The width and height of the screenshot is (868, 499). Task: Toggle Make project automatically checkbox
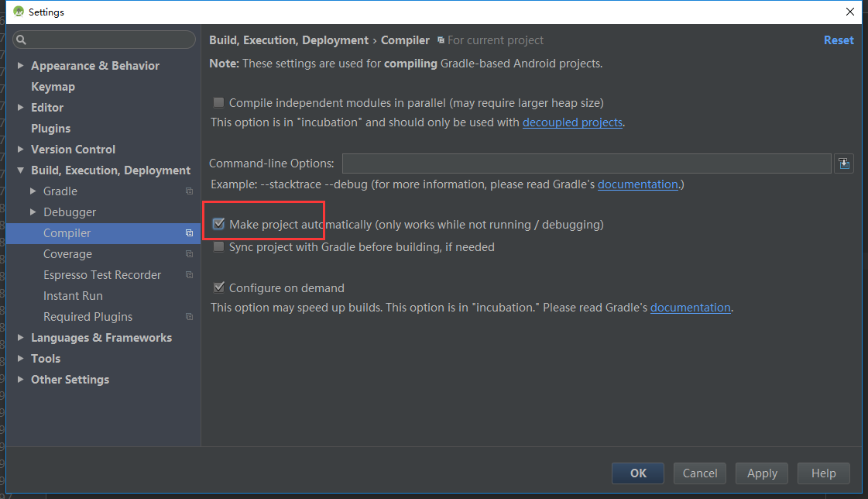point(218,224)
